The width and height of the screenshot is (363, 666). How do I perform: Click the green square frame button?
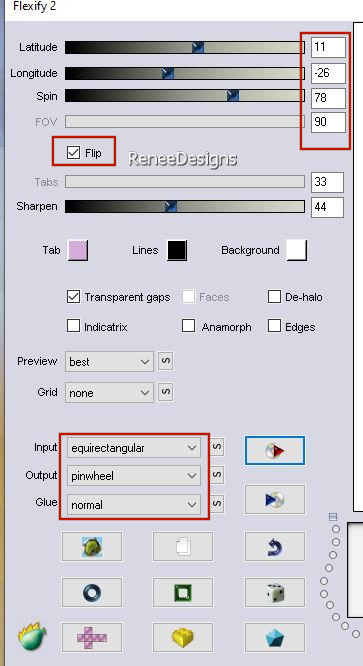pos(183,593)
